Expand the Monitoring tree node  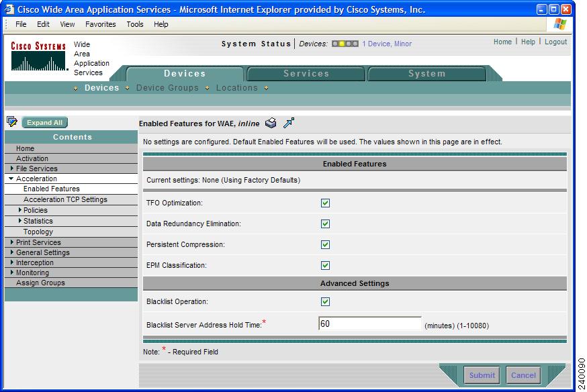tap(12, 273)
